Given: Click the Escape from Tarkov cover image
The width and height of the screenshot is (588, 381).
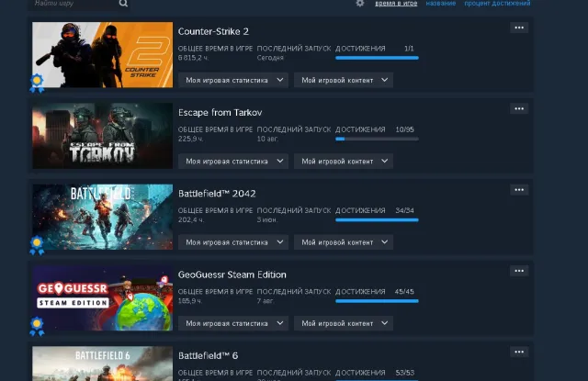Looking at the screenshot, I should [102, 136].
